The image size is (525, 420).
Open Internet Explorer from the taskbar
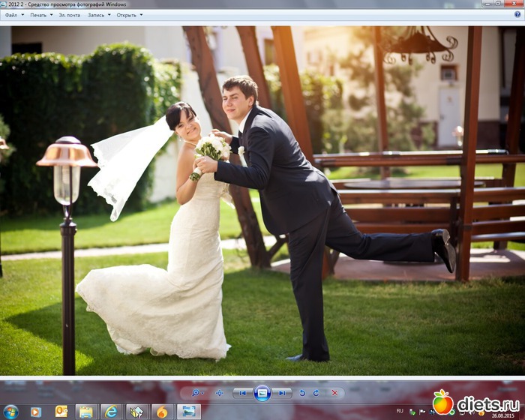(111, 411)
